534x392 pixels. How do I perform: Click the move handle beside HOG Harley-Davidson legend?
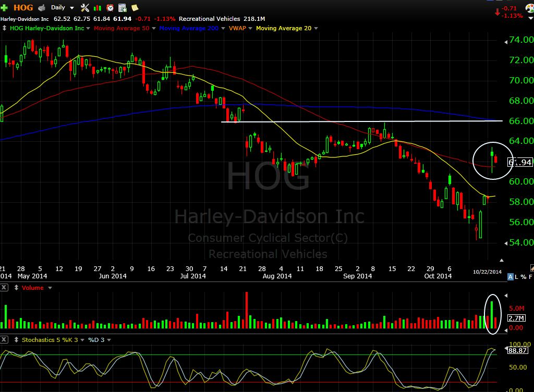[4, 28]
